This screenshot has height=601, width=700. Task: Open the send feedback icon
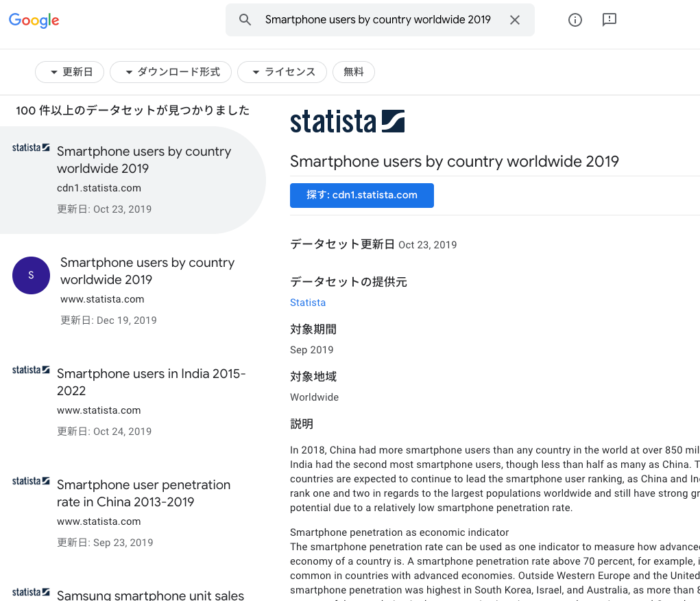point(610,20)
